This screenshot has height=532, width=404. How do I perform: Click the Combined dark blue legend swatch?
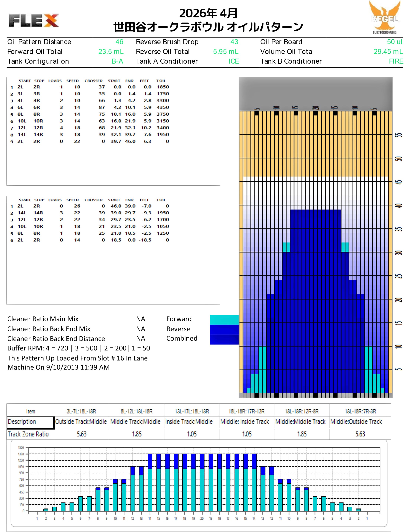[x=224, y=339]
